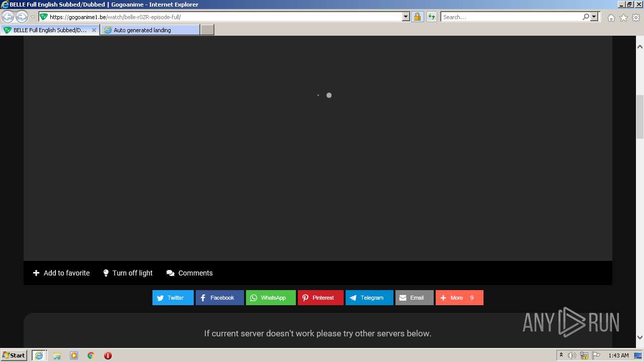Expand the address bar autocomplete dropdown

[x=406, y=17]
